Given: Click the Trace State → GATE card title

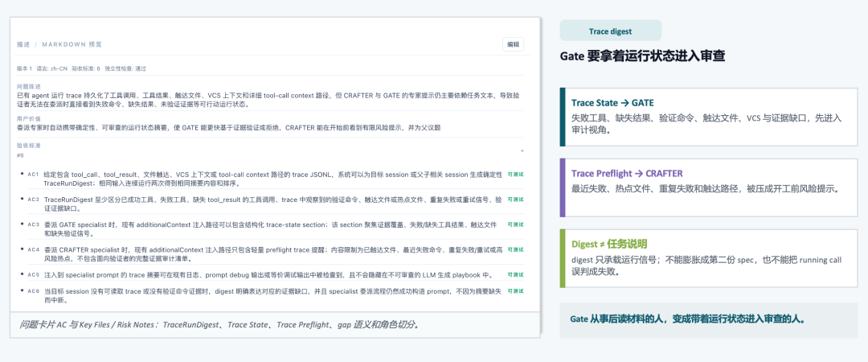Looking at the screenshot, I should (612, 102).
